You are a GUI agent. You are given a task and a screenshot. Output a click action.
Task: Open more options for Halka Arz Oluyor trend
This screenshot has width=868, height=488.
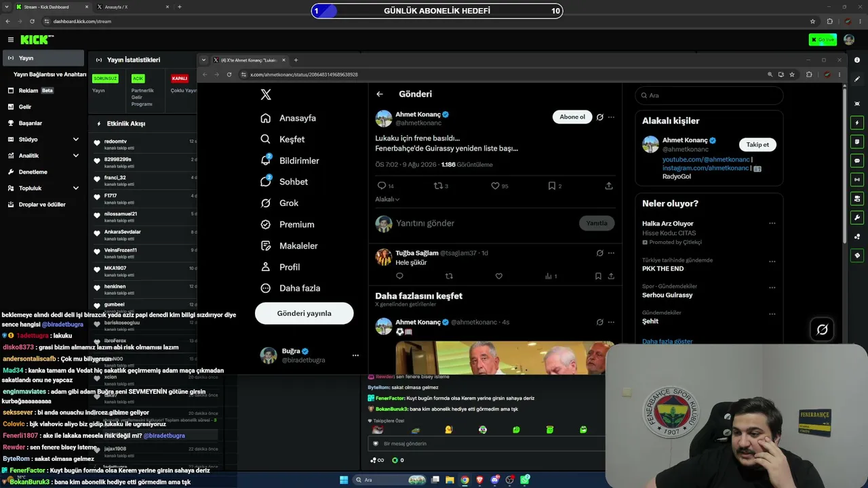click(x=772, y=224)
